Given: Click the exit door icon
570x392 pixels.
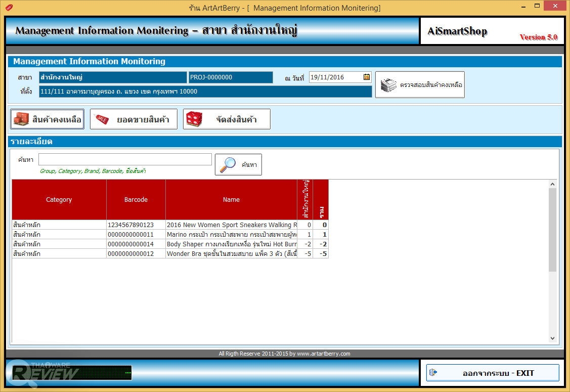Looking at the screenshot, I should (x=433, y=372).
